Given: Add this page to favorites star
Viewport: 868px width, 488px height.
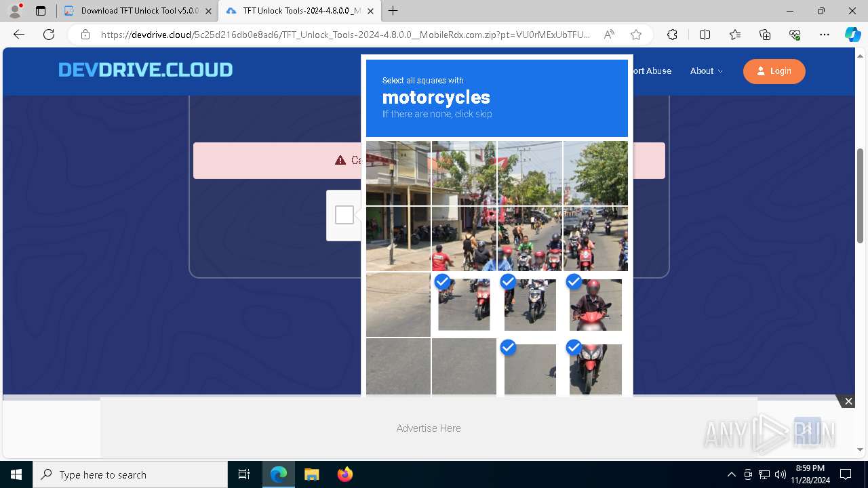Looking at the screenshot, I should click(x=635, y=35).
